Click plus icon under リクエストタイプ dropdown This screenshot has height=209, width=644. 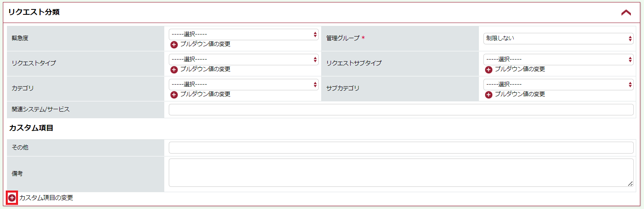click(174, 70)
